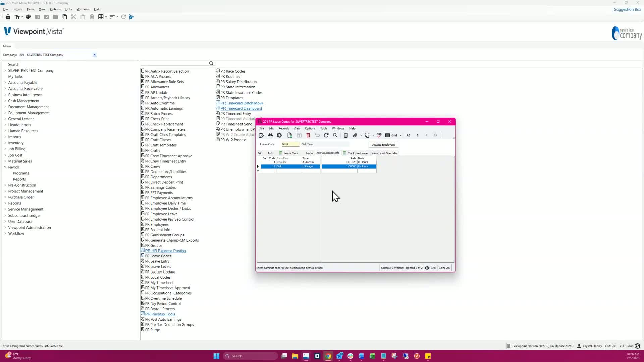Go to first record double-left arrow
This screenshot has height=362, width=644.
[408, 135]
